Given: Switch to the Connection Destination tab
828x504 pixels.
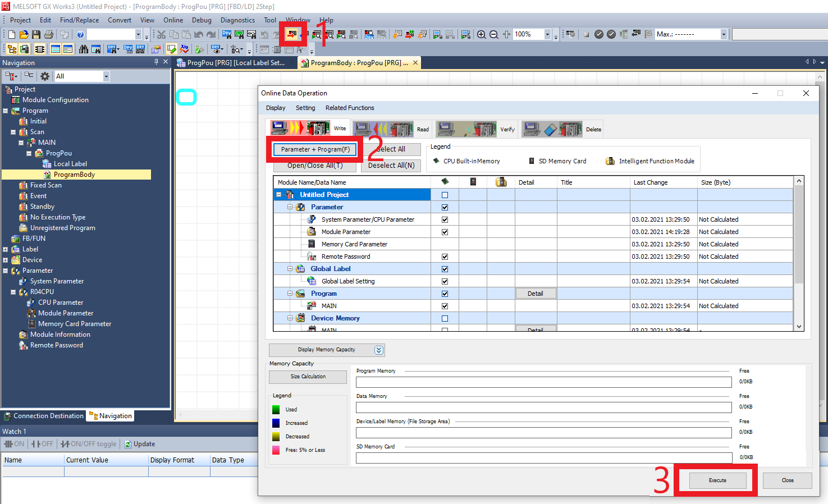Looking at the screenshot, I should coord(43,416).
